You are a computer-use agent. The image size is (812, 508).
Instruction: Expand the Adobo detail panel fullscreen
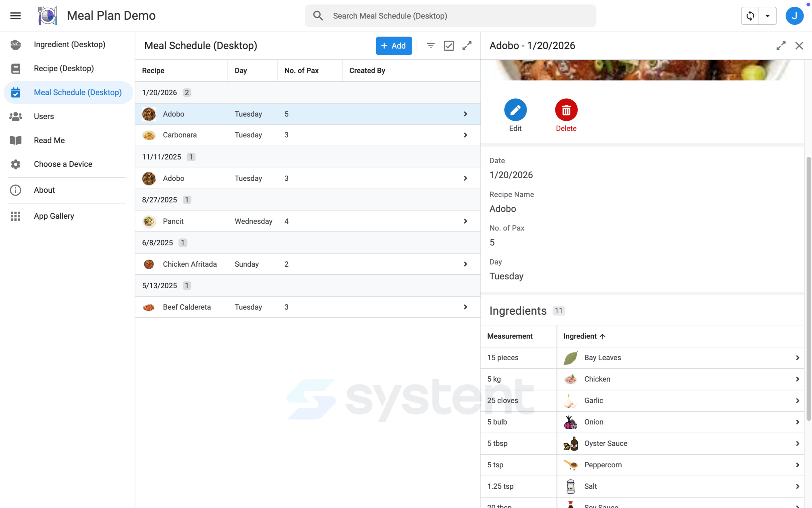(x=781, y=46)
